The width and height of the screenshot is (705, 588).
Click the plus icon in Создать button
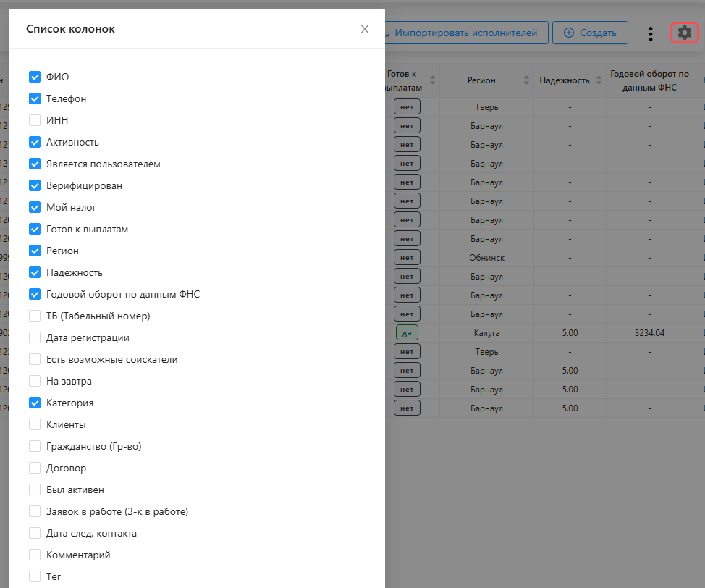(x=569, y=33)
